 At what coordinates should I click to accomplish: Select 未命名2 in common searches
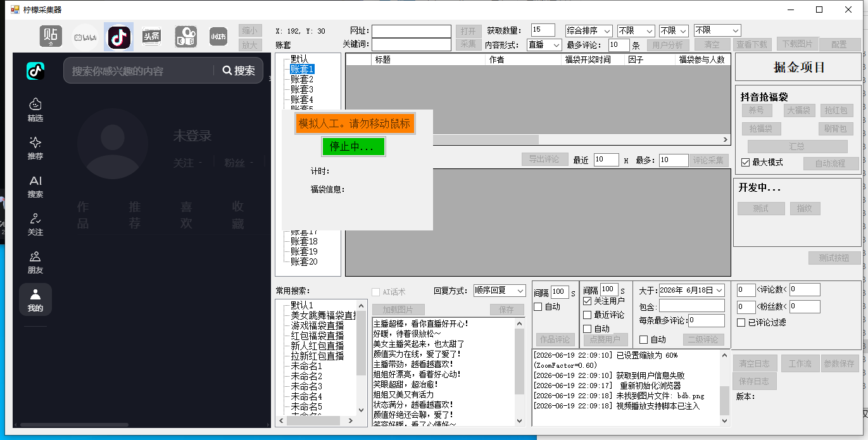click(x=306, y=376)
